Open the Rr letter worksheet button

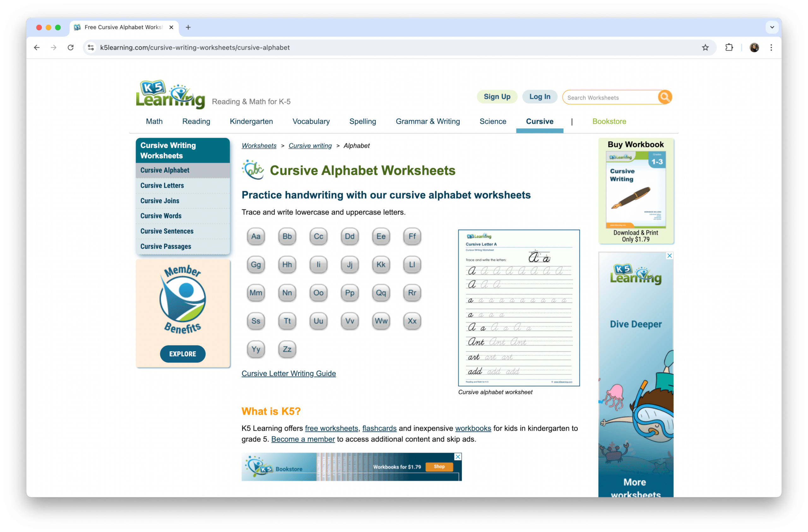pos(412,293)
